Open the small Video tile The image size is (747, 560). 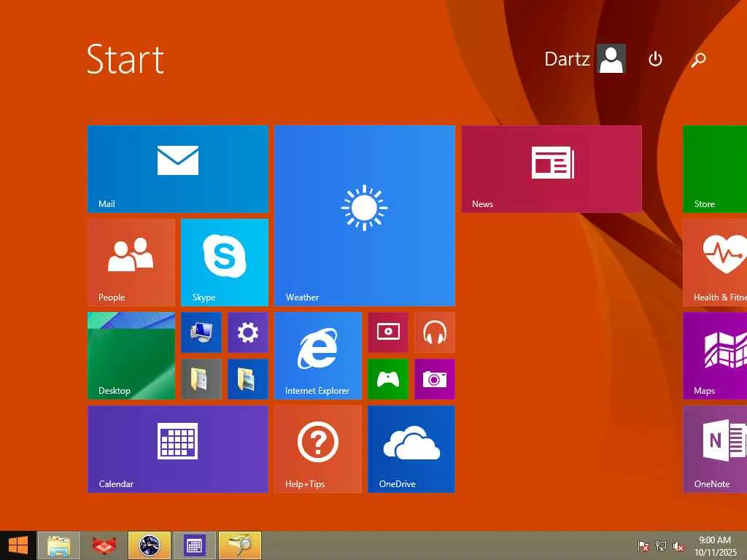pyautogui.click(x=388, y=332)
